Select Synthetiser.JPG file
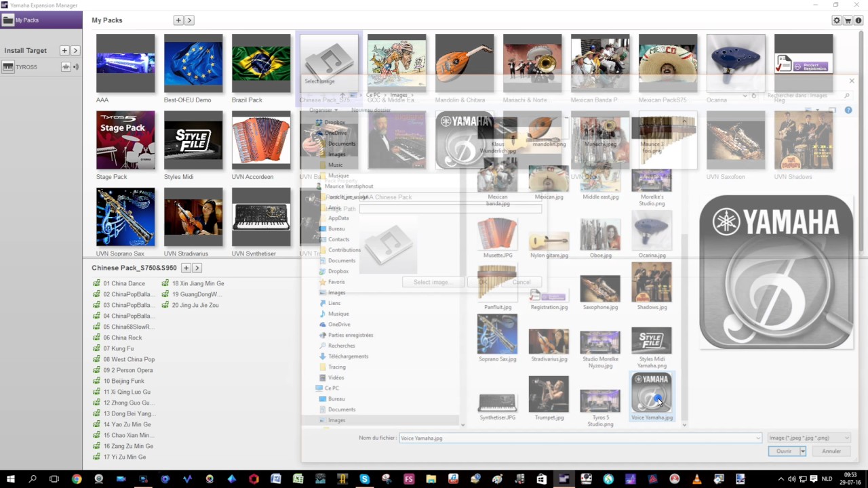The image size is (868, 488). 498,405
